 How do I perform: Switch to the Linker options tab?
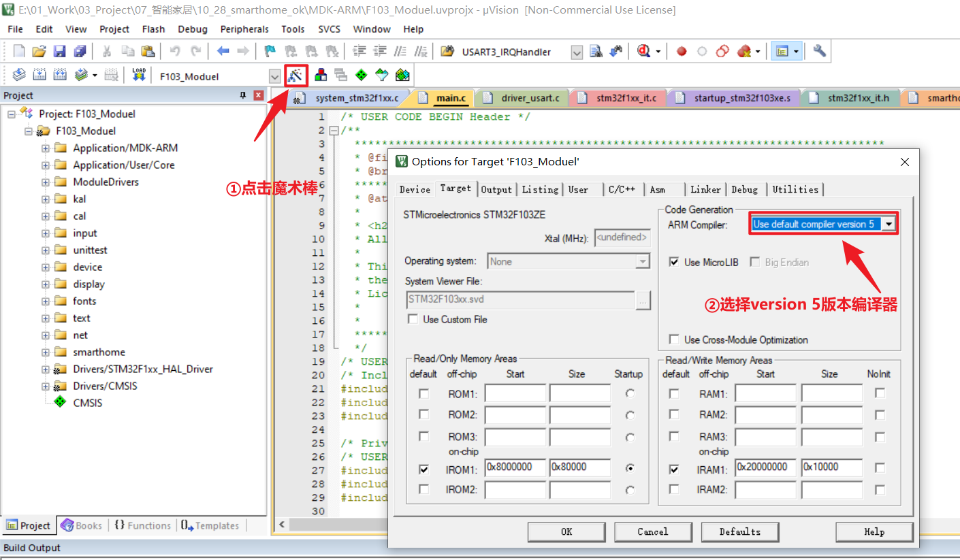[x=705, y=190]
